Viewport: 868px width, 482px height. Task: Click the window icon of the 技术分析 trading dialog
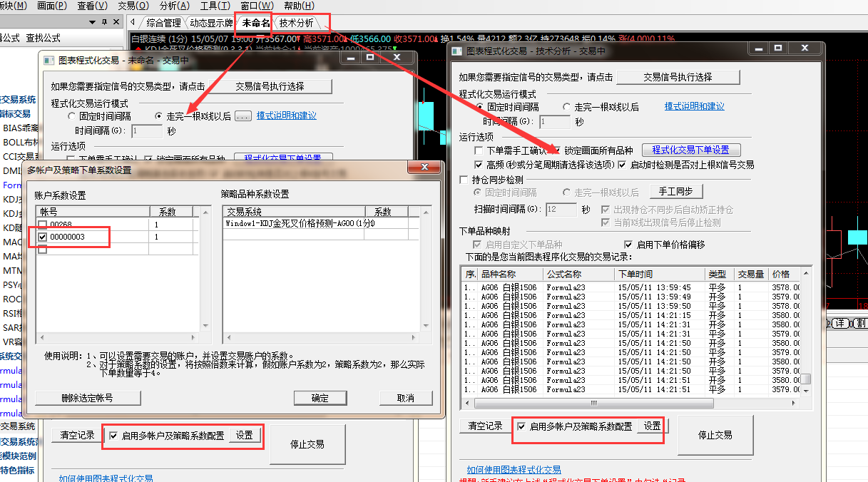click(x=457, y=51)
